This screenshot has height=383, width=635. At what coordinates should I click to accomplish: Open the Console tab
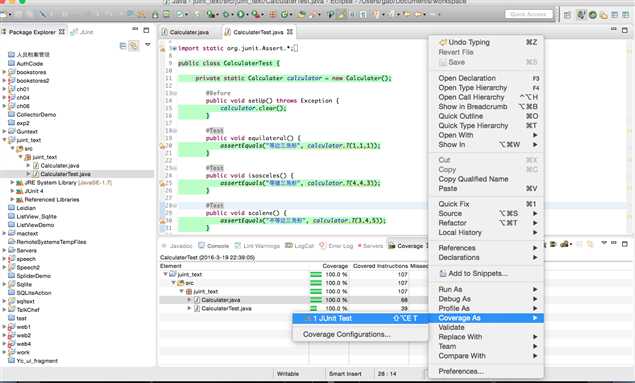pyautogui.click(x=214, y=246)
